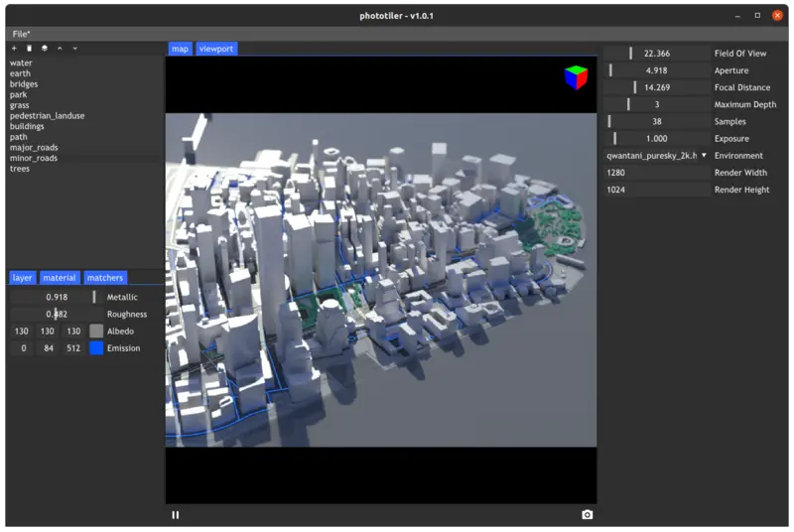Click the RGB orientation cube in the viewport
The width and height of the screenshot is (794, 532).
[x=577, y=77]
